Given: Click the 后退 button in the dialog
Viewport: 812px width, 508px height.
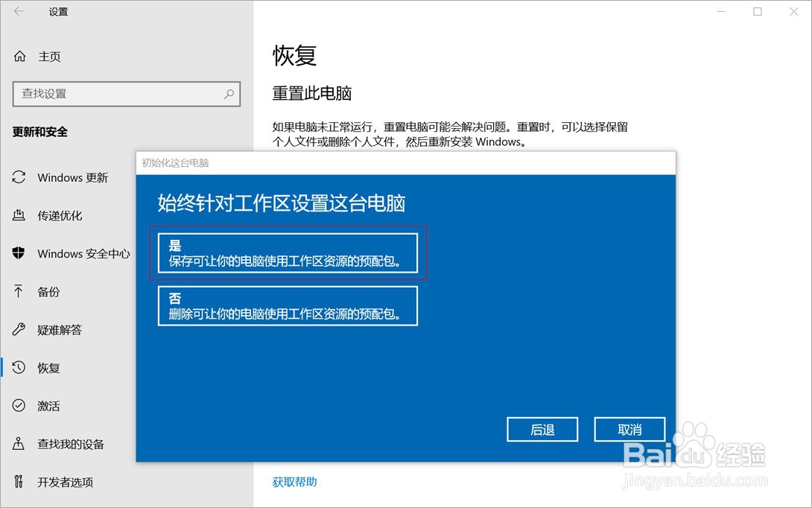Looking at the screenshot, I should pos(542,429).
